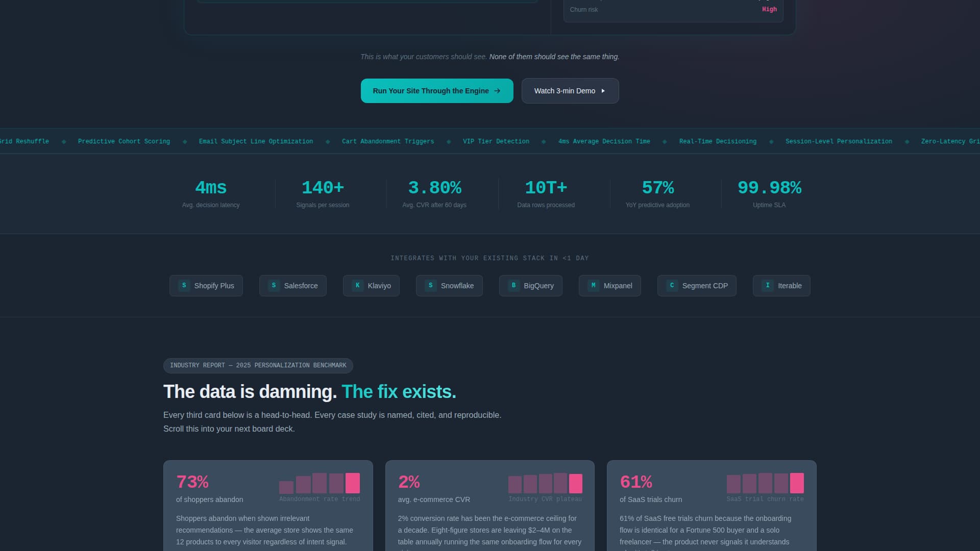Click the INDUSTRY REPORT 2025 benchmark badge
980x551 pixels.
258,365
